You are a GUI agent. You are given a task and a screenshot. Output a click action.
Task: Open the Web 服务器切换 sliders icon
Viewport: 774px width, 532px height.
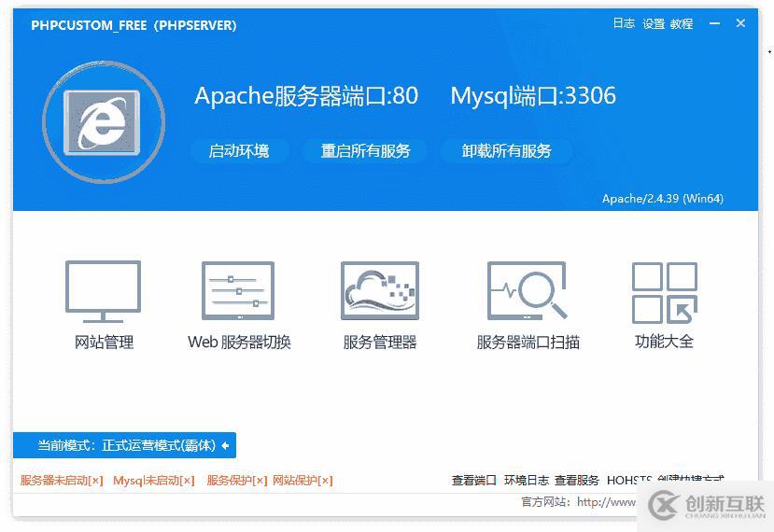(238, 290)
